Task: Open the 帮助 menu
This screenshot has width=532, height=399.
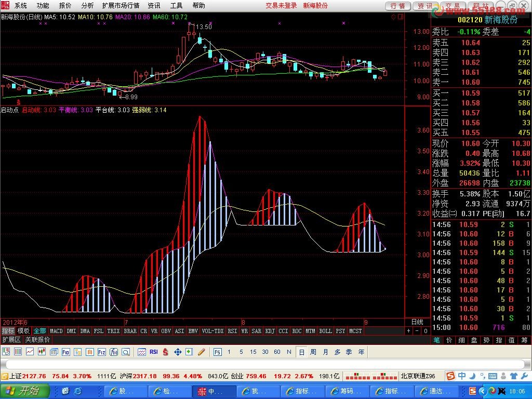Action: pos(199,5)
